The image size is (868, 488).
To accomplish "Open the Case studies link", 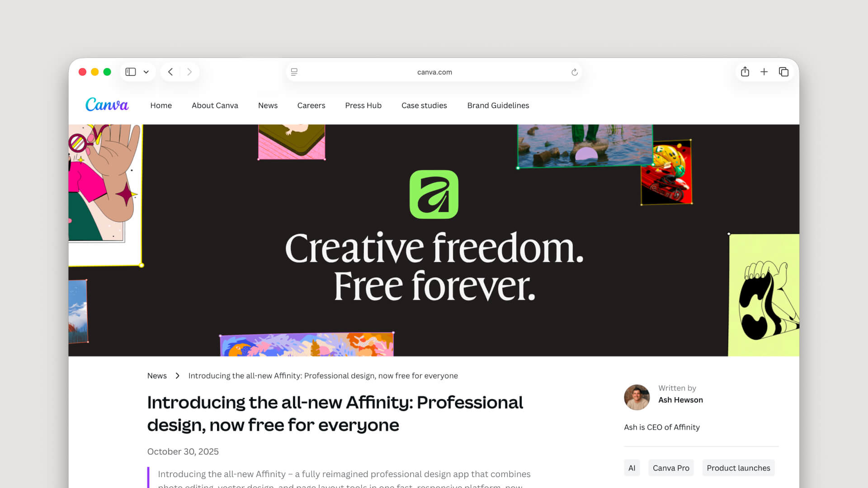I will pyautogui.click(x=424, y=105).
